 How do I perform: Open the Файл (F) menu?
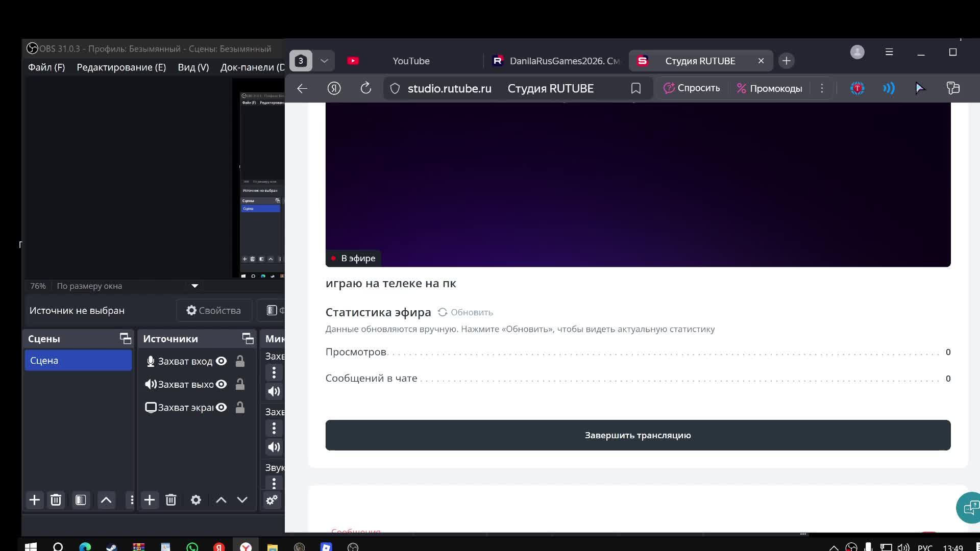click(x=46, y=67)
